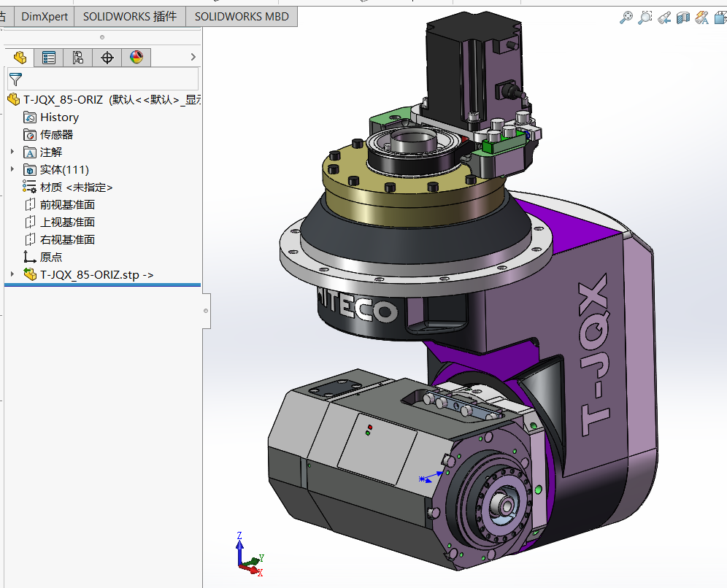Open the FeatureManager design tree tab
This screenshot has height=588, width=727.
click(20, 58)
